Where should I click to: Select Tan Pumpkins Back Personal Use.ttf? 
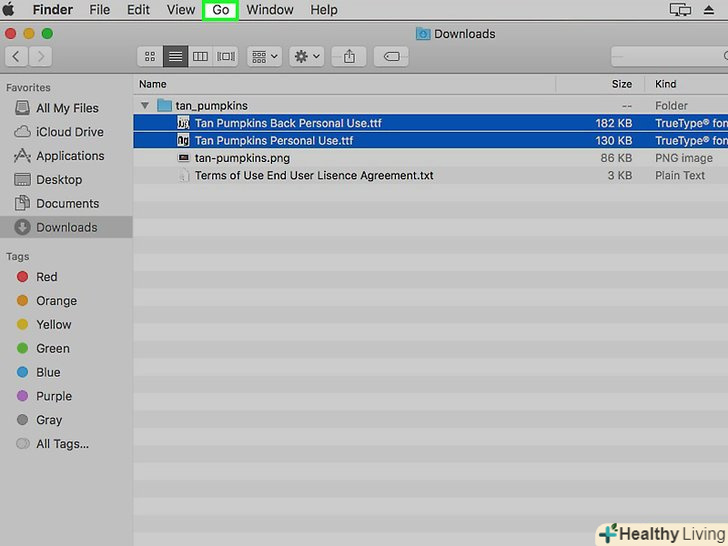click(x=430, y=123)
